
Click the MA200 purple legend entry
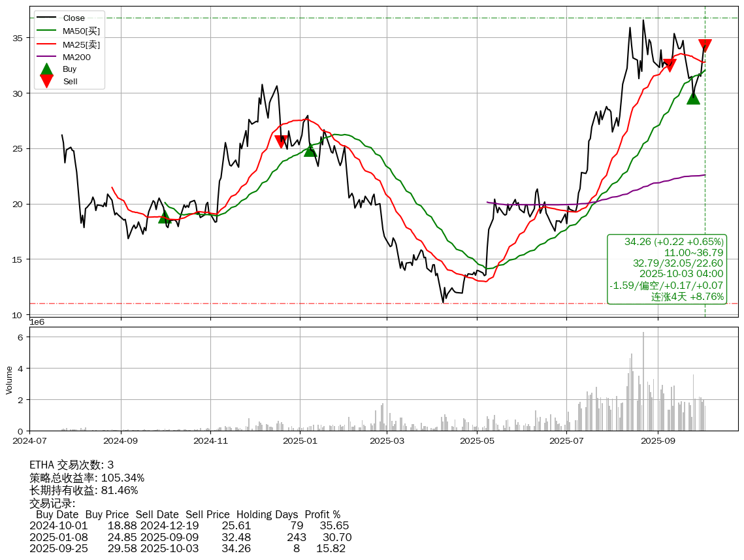pyautogui.click(x=69, y=57)
